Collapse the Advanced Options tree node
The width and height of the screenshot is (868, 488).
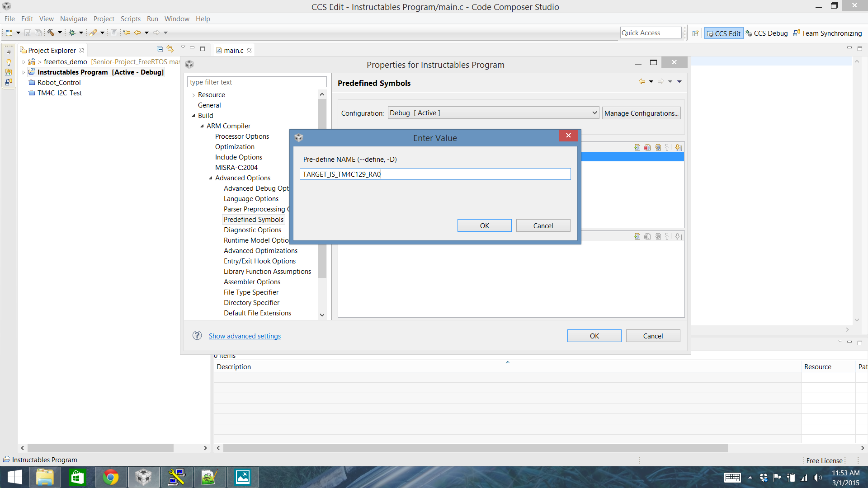pos(211,178)
